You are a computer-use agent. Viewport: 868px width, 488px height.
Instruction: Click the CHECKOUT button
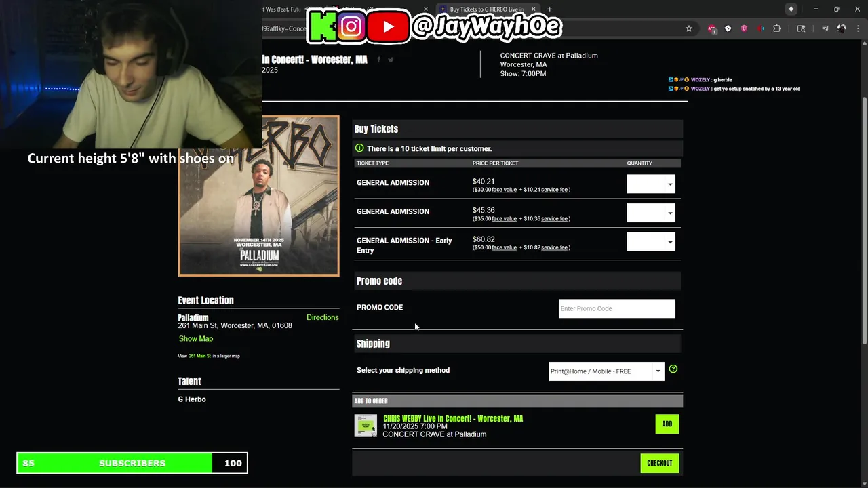(x=659, y=463)
